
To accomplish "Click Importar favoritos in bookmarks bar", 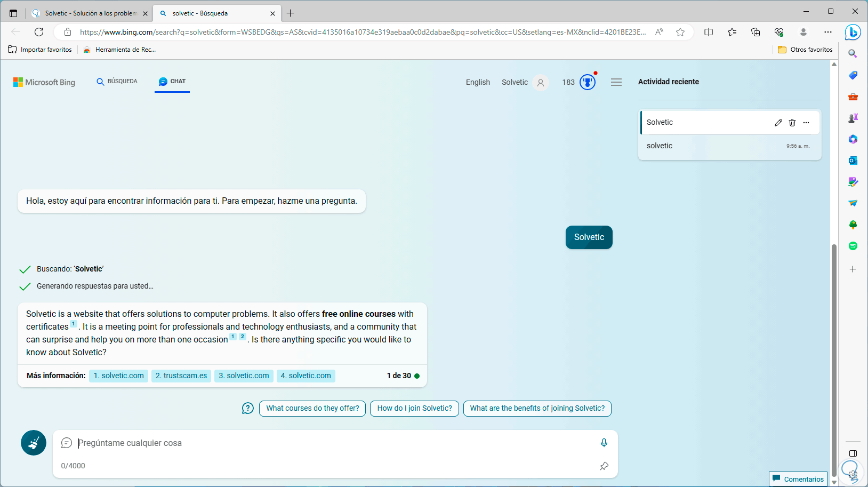I will (40, 50).
